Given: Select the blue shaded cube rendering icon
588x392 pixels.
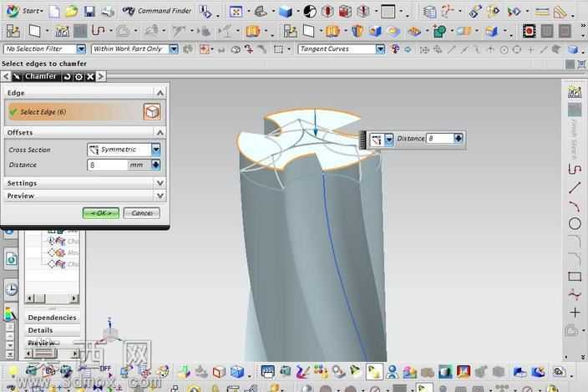Looking at the screenshot, I should (286, 12).
